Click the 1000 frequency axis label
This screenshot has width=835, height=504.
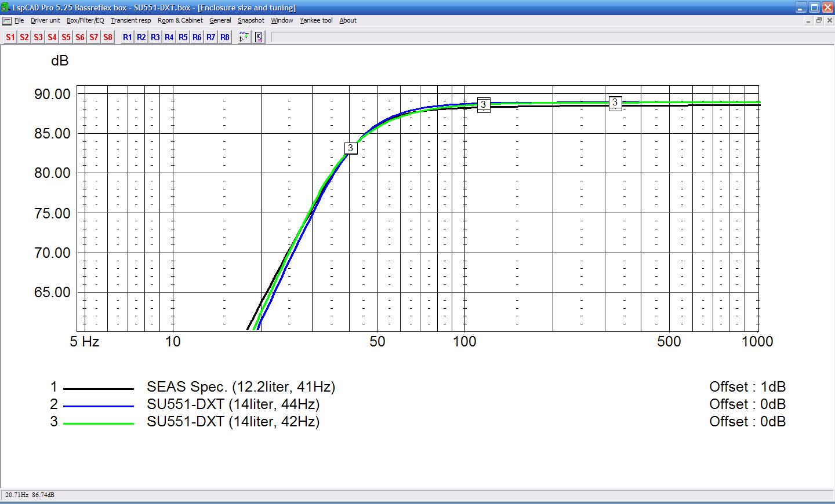click(x=757, y=342)
